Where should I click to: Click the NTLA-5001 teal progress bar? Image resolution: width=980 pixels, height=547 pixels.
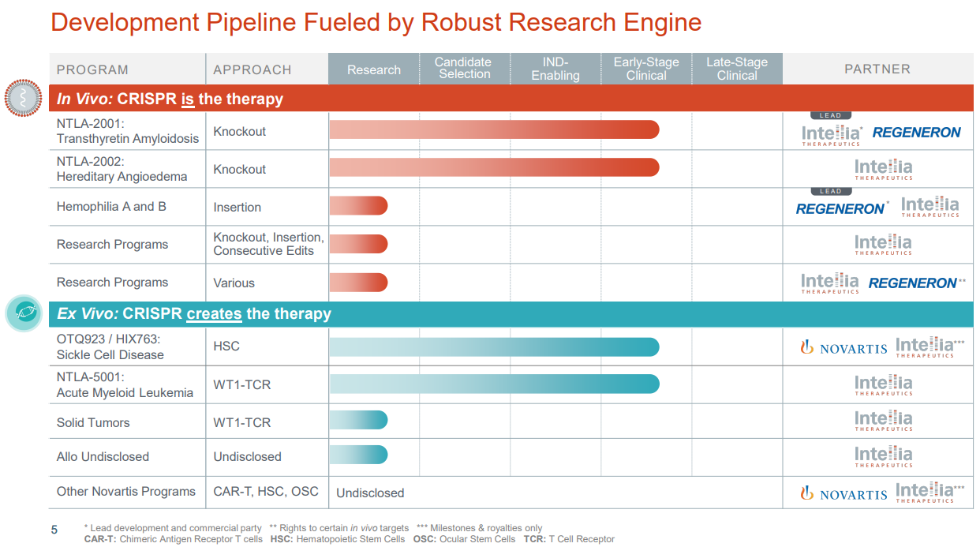coord(494,384)
